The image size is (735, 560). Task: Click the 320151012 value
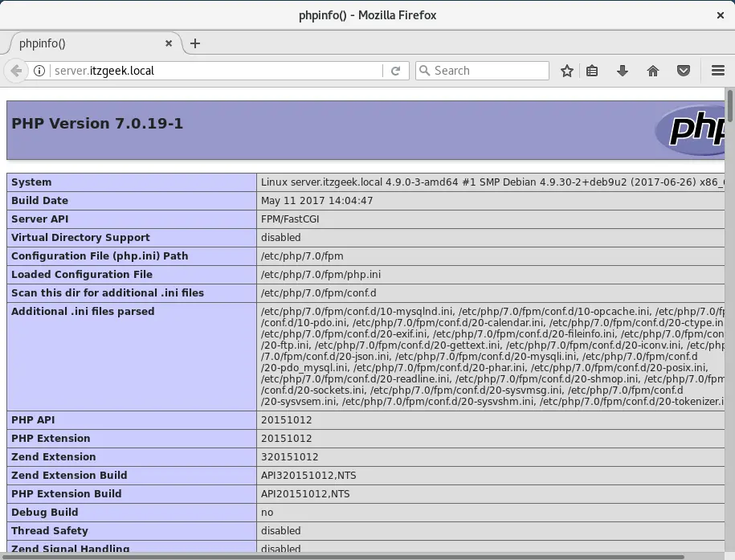(290, 457)
